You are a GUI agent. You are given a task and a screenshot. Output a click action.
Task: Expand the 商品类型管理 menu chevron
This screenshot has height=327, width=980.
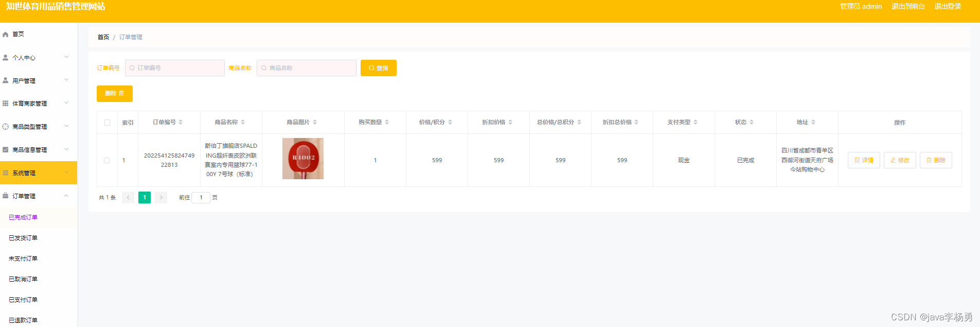click(x=66, y=126)
